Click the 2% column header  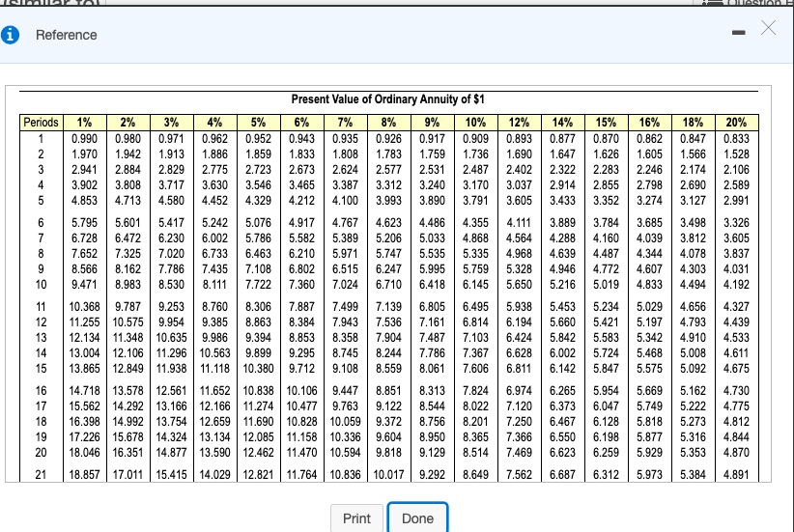pos(128,123)
